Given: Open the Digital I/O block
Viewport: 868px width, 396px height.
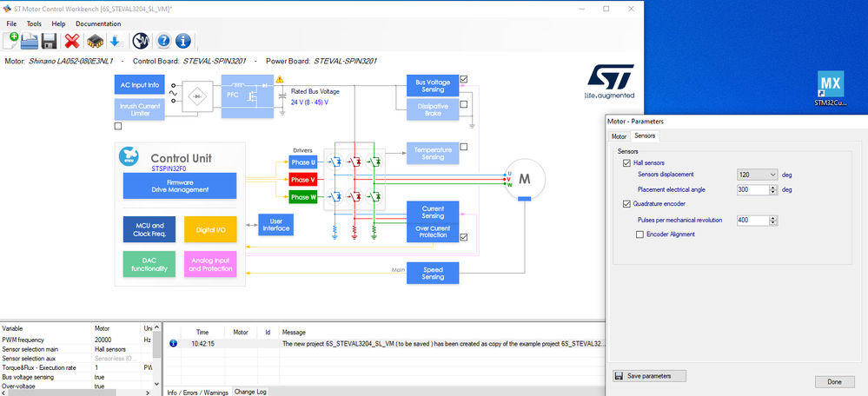Looking at the screenshot, I should click(210, 229).
